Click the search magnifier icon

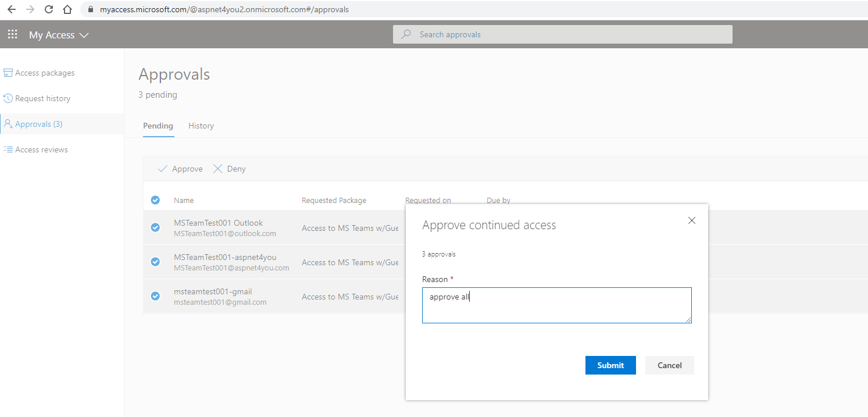click(x=406, y=34)
